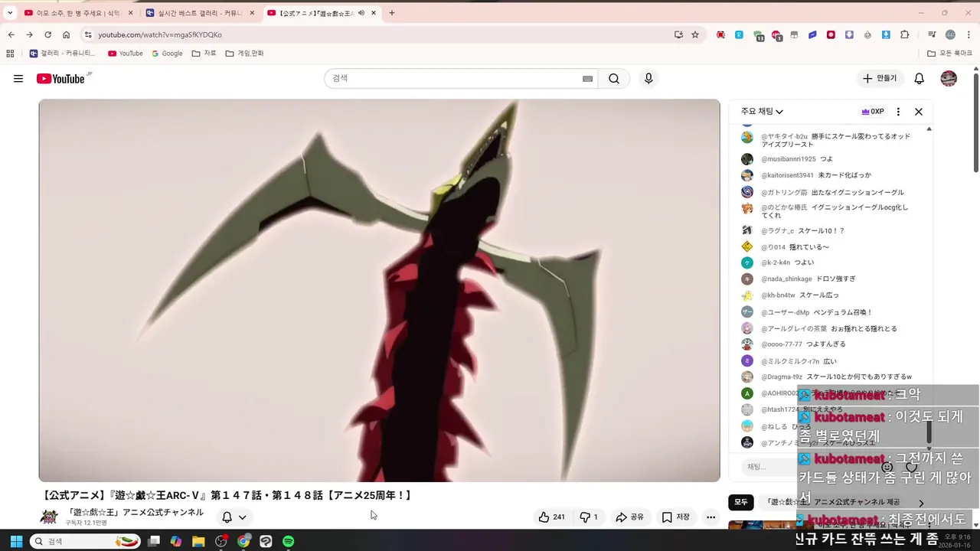Image resolution: width=980 pixels, height=551 pixels.
Task: Open the on-screen keyboard icon in search box
Action: point(588,79)
